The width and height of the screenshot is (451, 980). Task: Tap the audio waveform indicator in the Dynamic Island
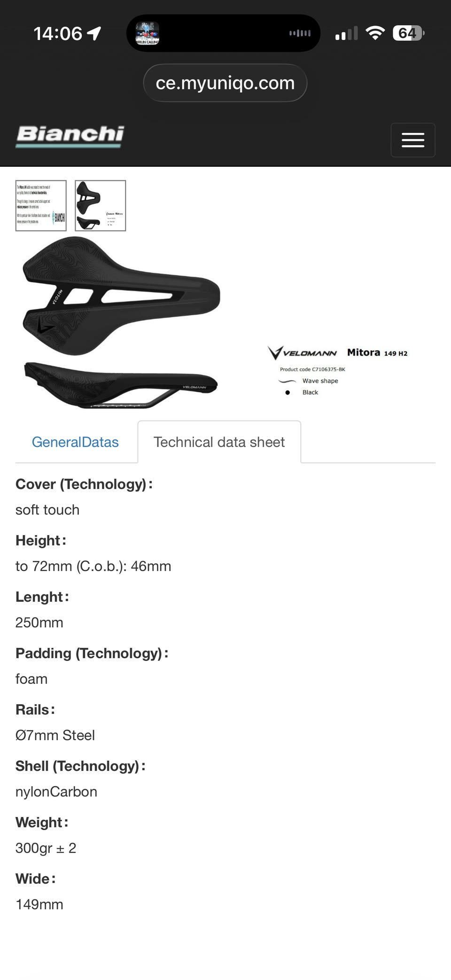[300, 33]
